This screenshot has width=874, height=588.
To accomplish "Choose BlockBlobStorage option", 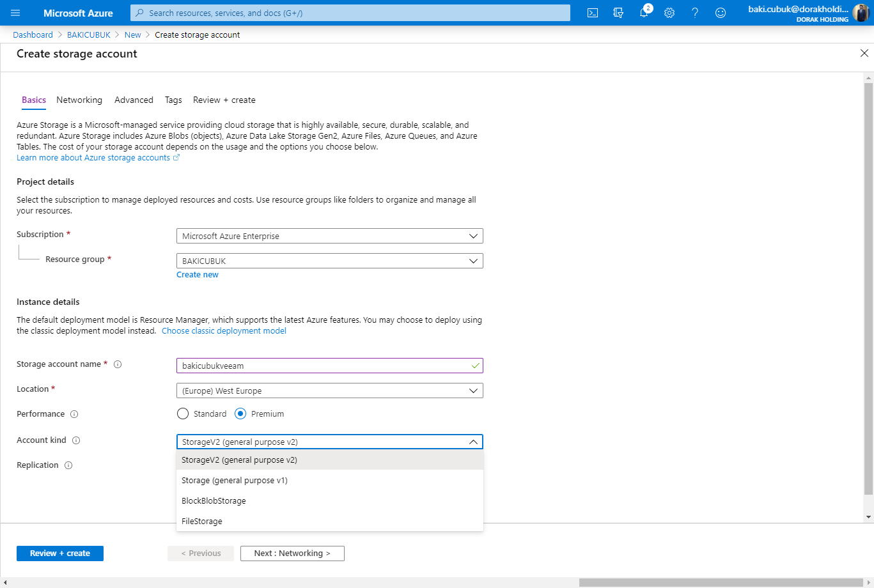I will pos(330,501).
